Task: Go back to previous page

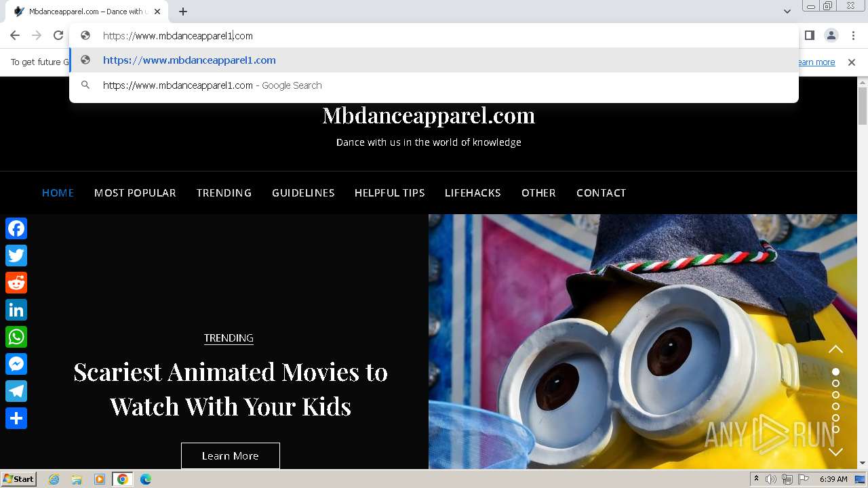Action: [x=15, y=35]
